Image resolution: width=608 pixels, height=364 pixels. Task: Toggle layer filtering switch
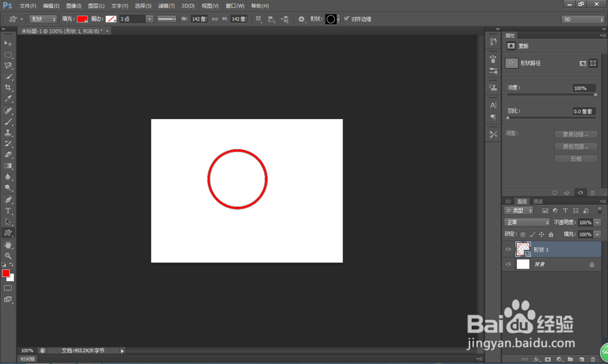tap(600, 210)
